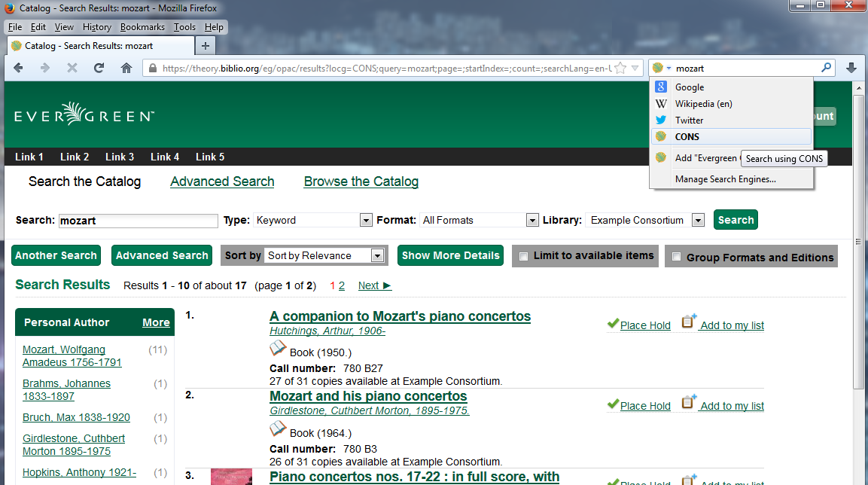Viewport: 868px width, 485px height.
Task: Toggle Group Formats and Editions checkbox
Action: point(676,257)
